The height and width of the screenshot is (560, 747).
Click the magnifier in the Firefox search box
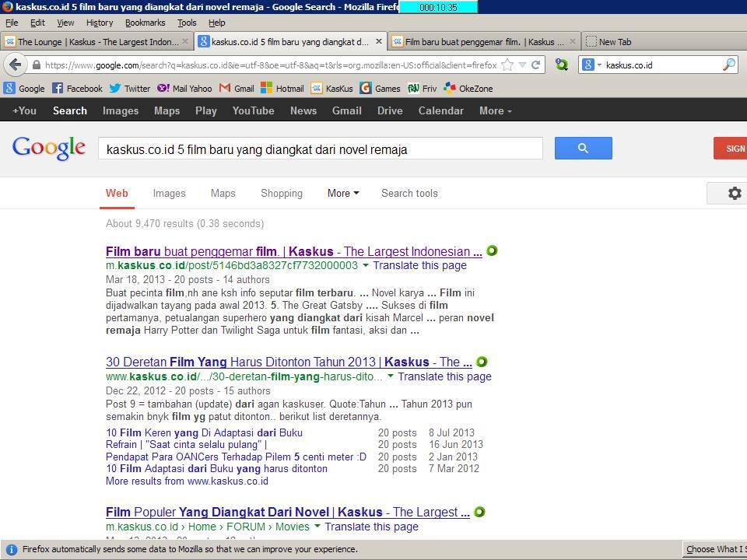click(x=728, y=65)
